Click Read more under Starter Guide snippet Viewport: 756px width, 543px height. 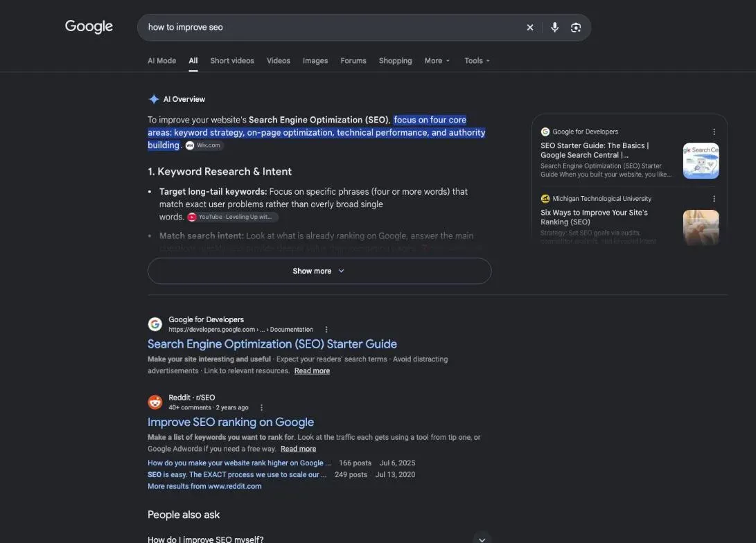tap(312, 371)
